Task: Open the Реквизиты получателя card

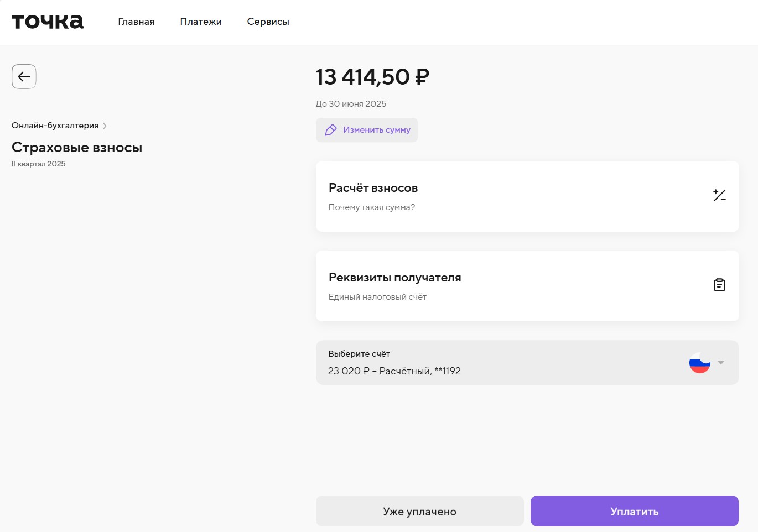Action: point(498,286)
